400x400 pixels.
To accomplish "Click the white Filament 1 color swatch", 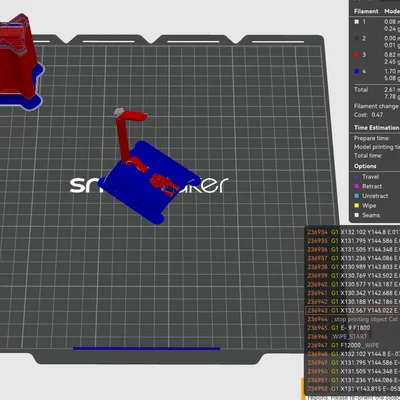I will [357, 22].
